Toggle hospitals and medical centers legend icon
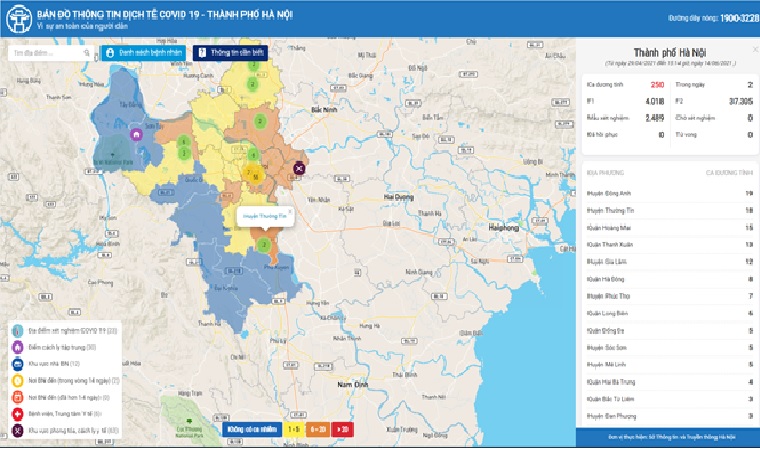The width and height of the screenshot is (760, 449). pyautogui.click(x=17, y=414)
